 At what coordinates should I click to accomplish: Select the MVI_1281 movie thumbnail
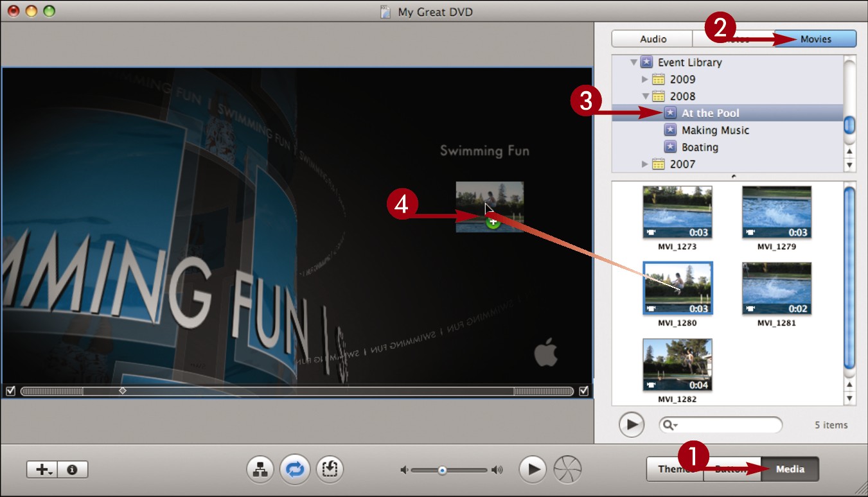coord(776,288)
